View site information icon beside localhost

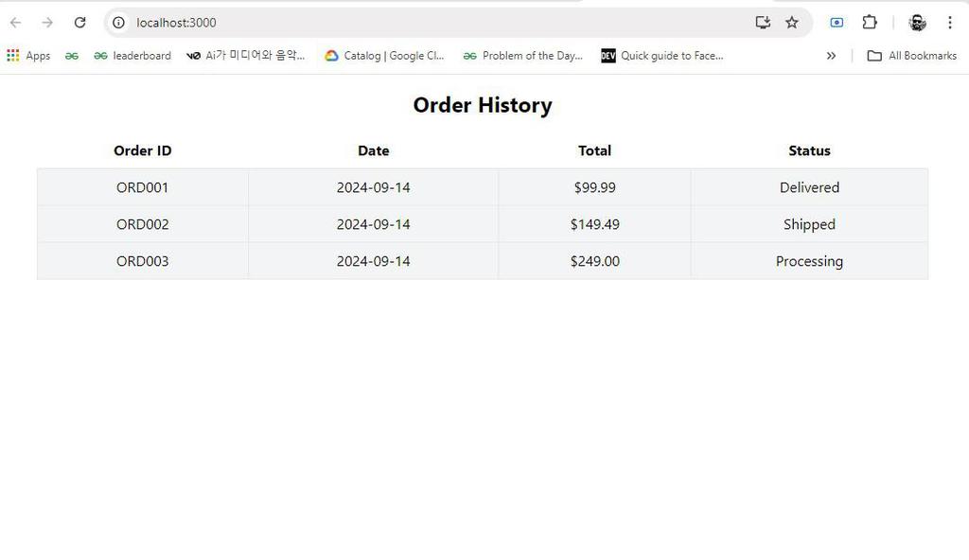tap(118, 23)
